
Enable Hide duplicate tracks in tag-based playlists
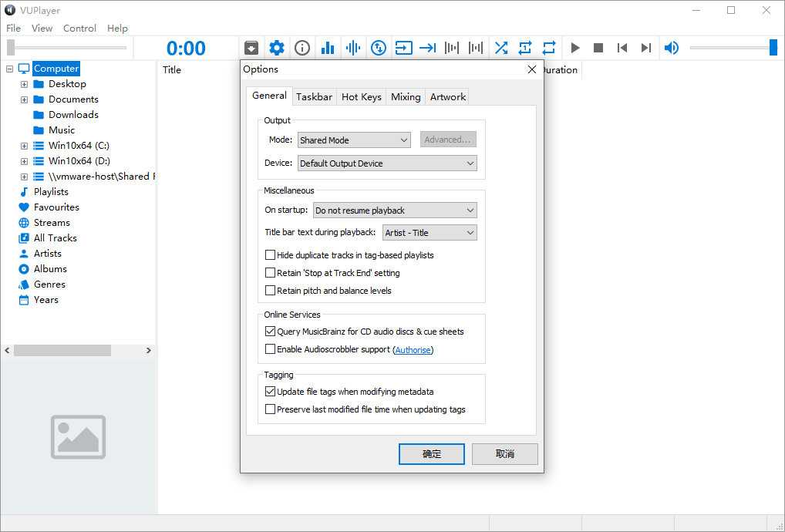271,255
